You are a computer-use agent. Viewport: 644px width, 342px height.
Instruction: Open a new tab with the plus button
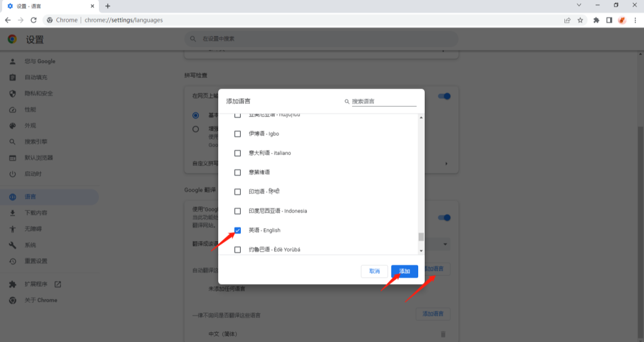108,6
